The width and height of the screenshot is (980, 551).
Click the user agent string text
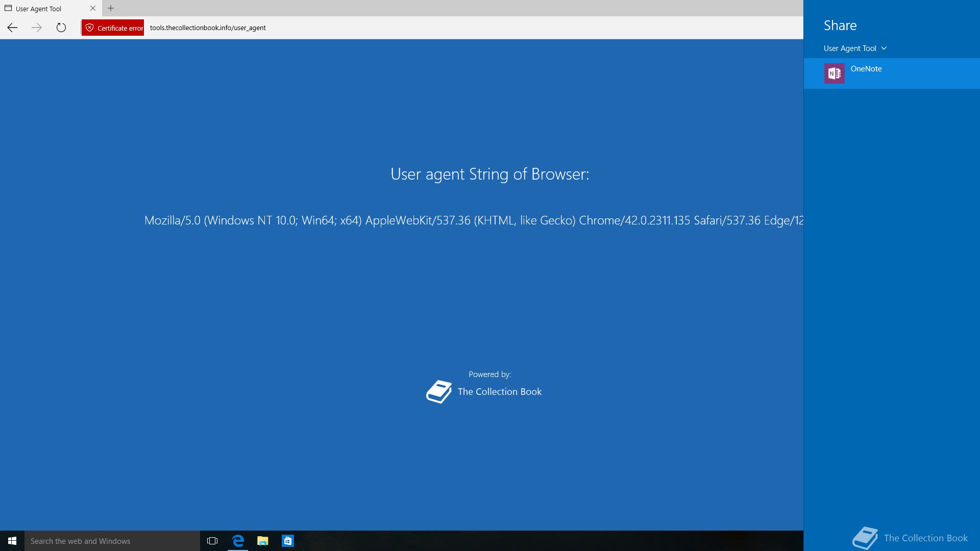tap(474, 220)
